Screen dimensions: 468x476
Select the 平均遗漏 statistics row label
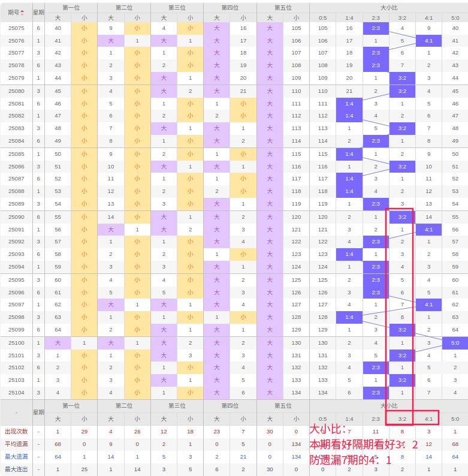pos(16,444)
